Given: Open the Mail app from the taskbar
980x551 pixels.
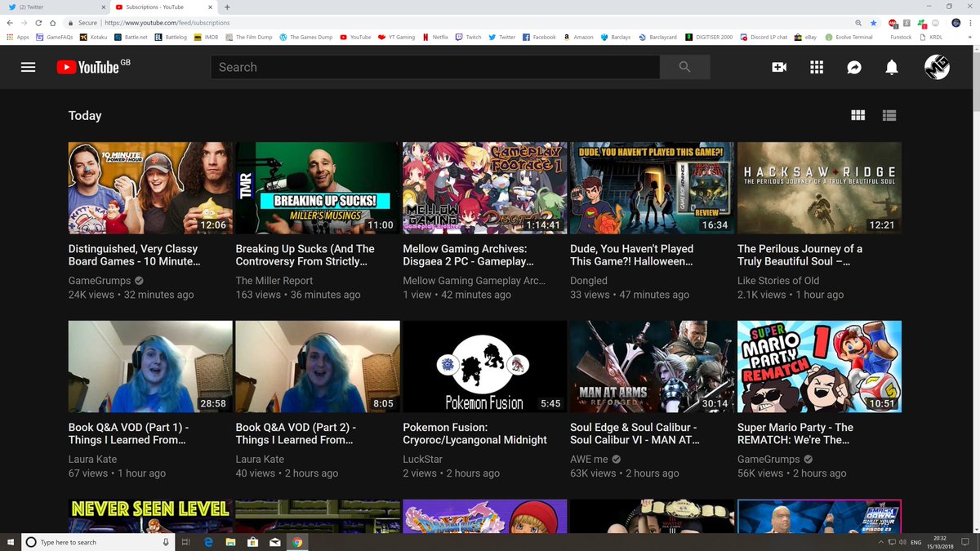Looking at the screenshot, I should pos(275,542).
